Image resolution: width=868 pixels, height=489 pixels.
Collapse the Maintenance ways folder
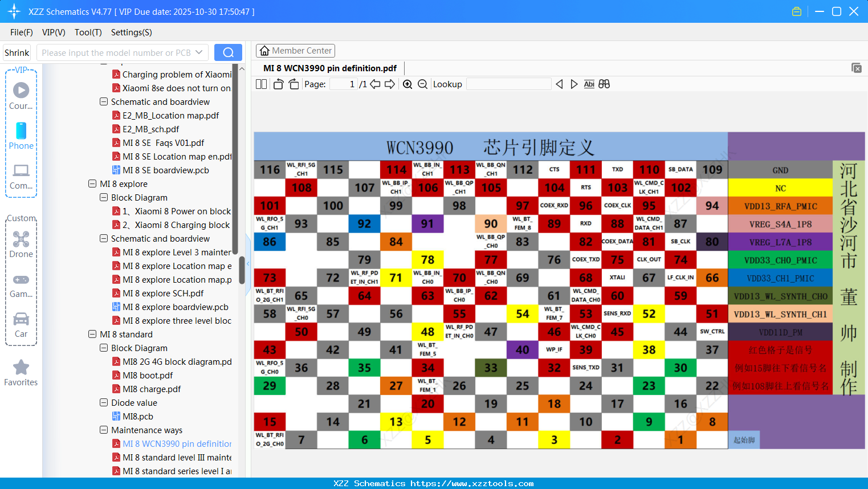104,430
